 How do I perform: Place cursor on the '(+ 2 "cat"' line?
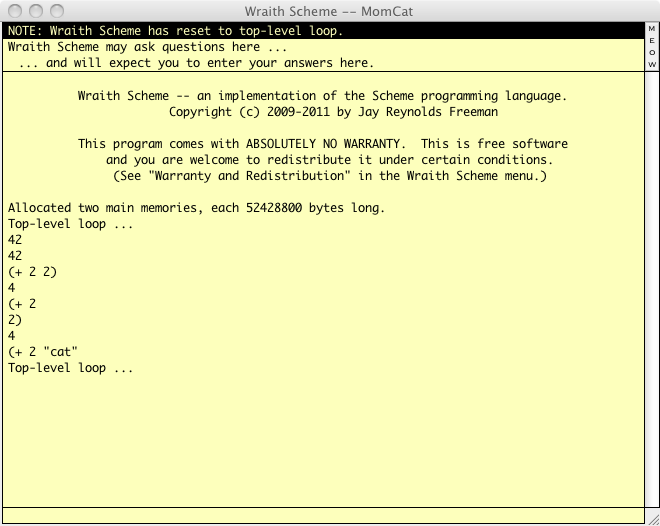[43, 352]
